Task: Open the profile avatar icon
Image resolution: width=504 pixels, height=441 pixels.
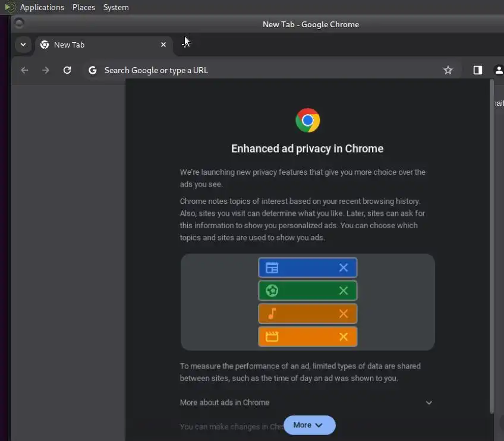Action: tap(499, 70)
